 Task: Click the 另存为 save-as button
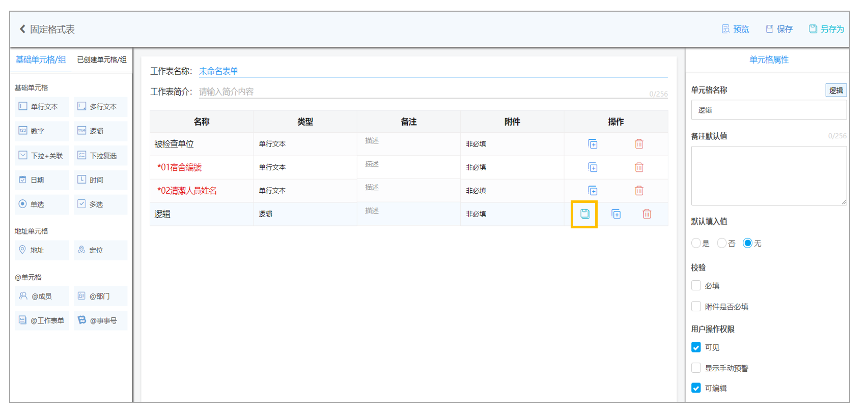click(827, 29)
